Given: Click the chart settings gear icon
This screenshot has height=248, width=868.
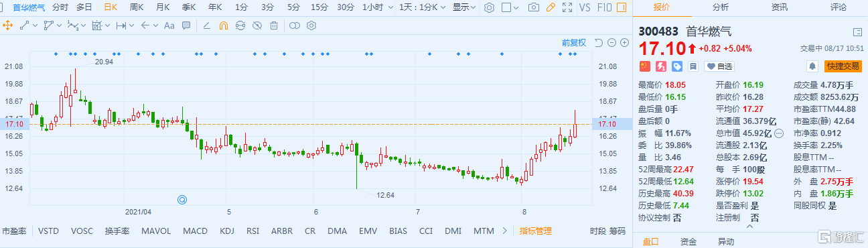Looking at the screenshot, I should click(x=490, y=7).
